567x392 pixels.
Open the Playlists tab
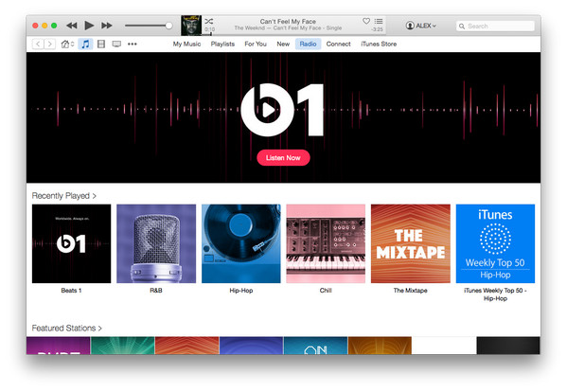[222, 45]
